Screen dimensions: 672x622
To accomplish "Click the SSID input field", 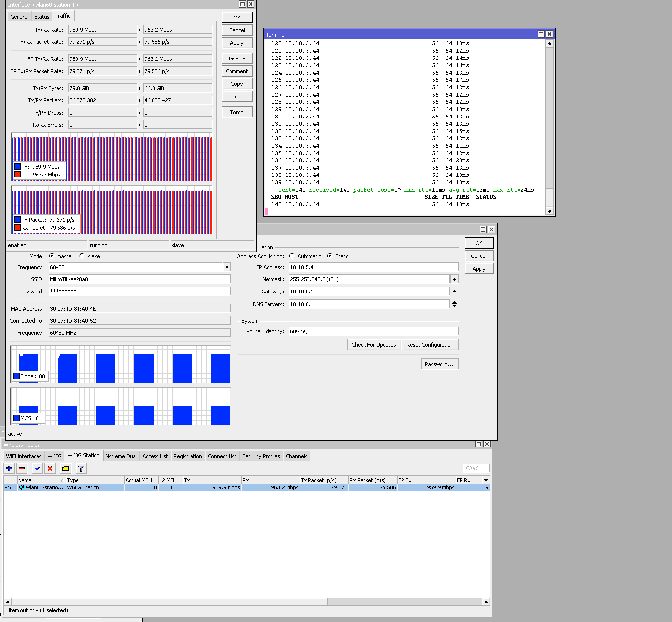I will 139,279.
